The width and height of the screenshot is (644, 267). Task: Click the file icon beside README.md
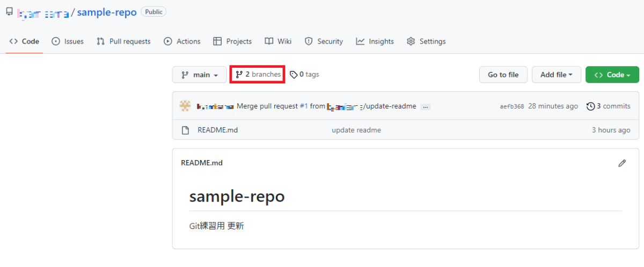click(185, 130)
